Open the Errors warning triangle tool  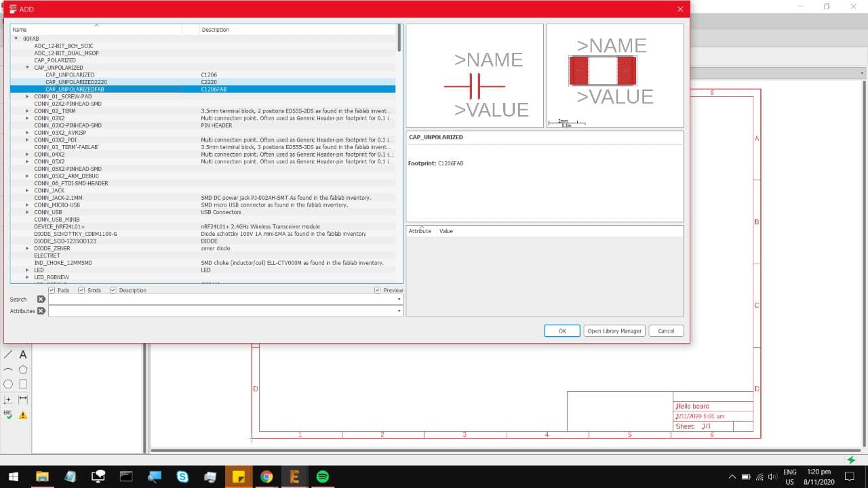23,415
